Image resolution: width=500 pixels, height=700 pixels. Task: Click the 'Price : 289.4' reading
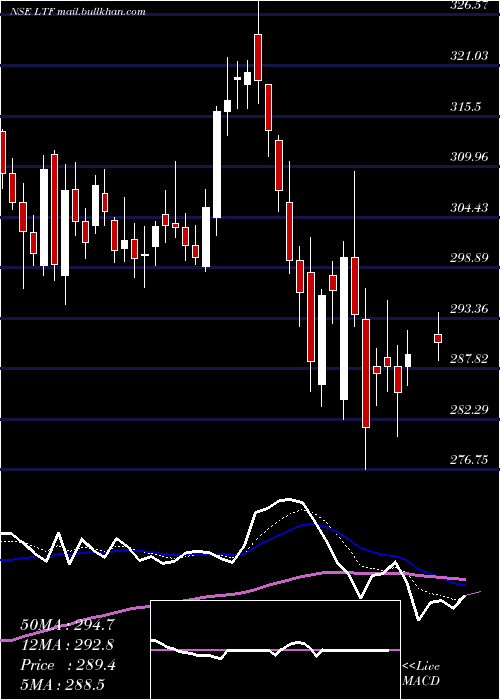68,665
